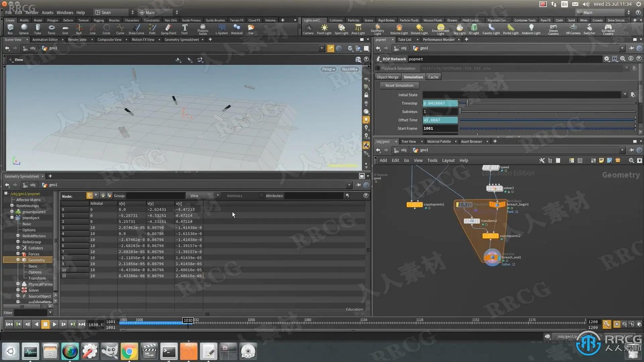Add a Spot Light

click(x=341, y=29)
